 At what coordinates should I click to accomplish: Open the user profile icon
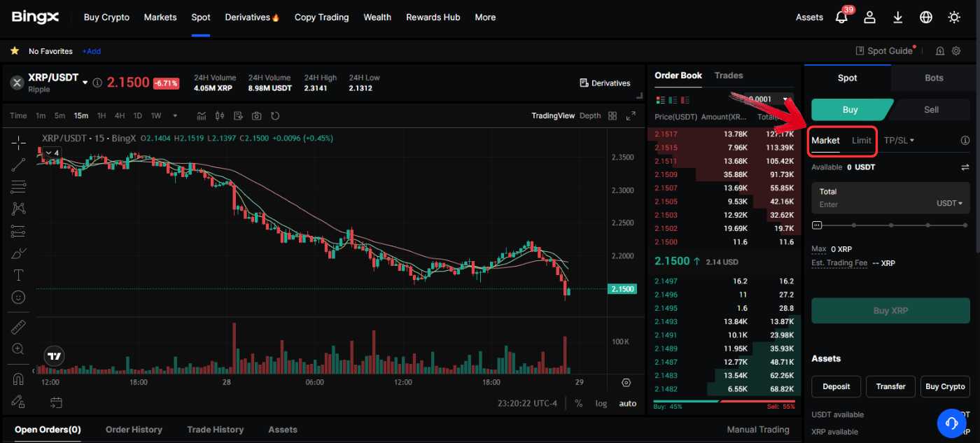coord(869,17)
